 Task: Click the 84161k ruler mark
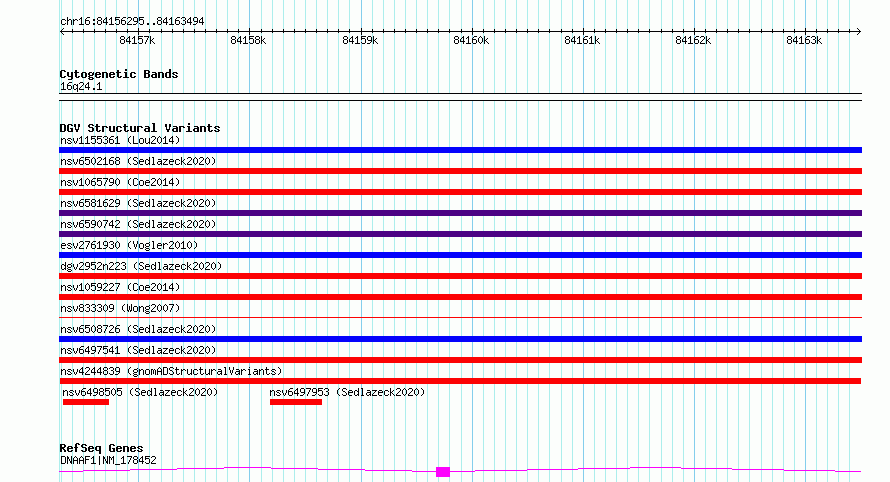click(582, 40)
